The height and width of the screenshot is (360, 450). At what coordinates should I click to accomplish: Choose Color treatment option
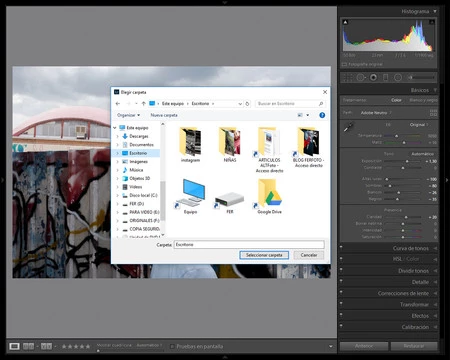(x=396, y=100)
